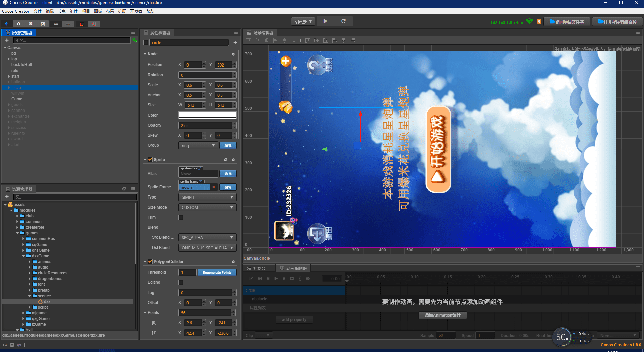Click the 访问项目文件夹 button
644x352 pixels.
[567, 22]
